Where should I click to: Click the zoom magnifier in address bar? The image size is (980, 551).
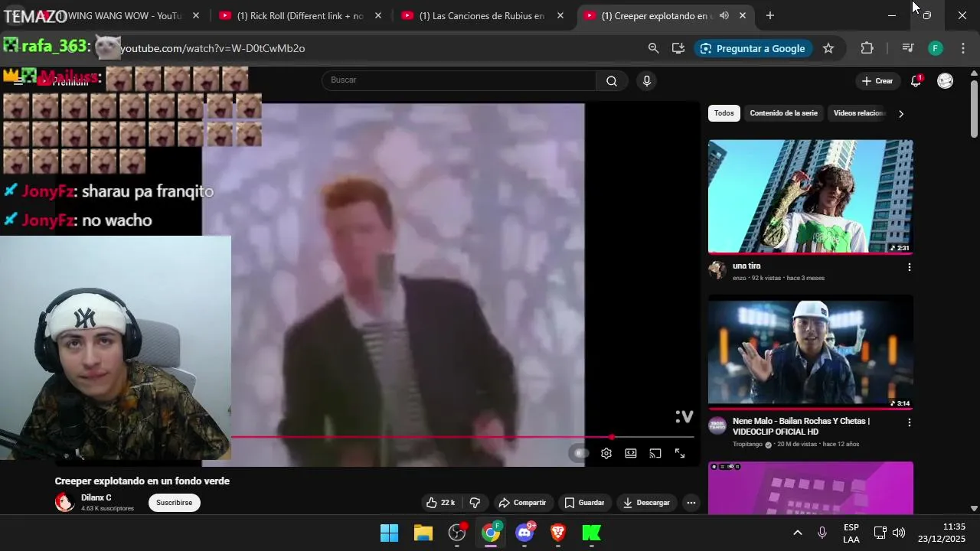[653, 48]
